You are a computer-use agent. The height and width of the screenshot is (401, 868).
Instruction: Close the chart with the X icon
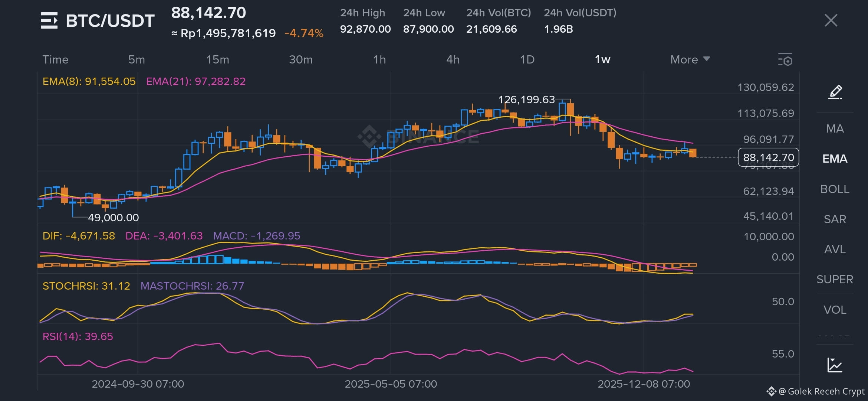click(831, 20)
